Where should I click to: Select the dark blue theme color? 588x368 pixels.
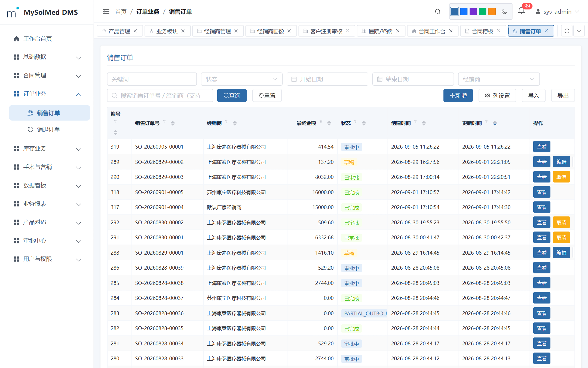coord(454,11)
